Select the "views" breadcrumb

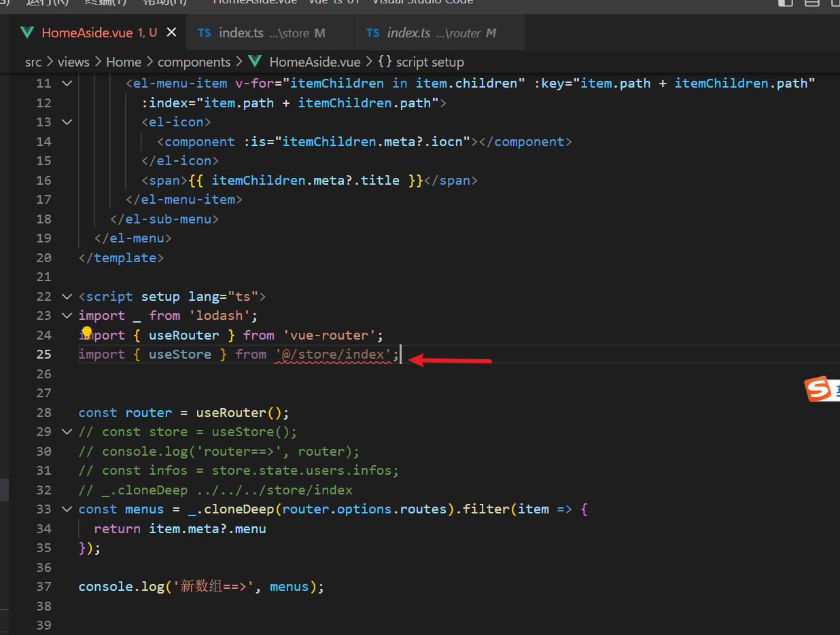pyautogui.click(x=73, y=62)
